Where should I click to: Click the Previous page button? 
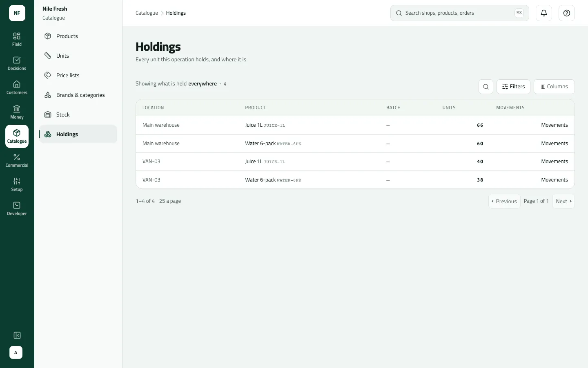point(504,201)
